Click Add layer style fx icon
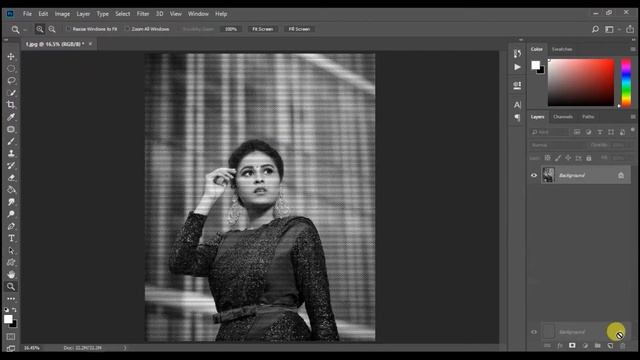 click(560, 346)
